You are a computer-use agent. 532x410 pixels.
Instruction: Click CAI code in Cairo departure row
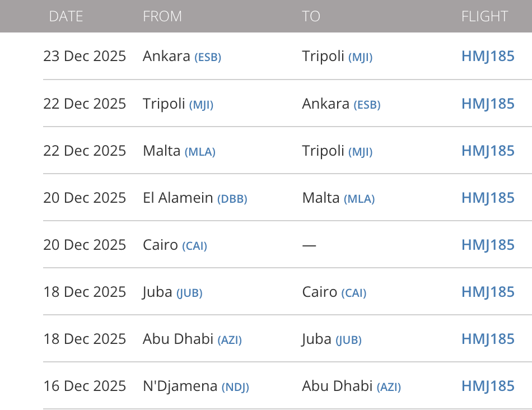coord(194,246)
